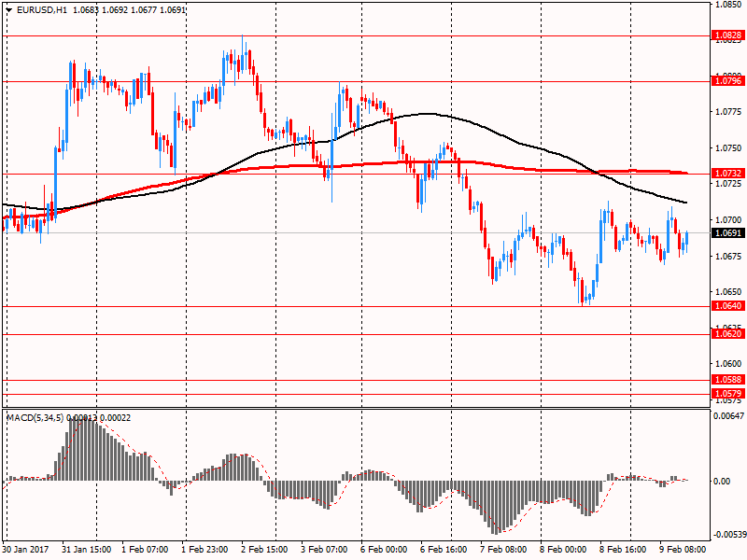Click the 9 Feb 08:00 time axis label
The width and height of the screenshot is (747, 560).
[683, 549]
